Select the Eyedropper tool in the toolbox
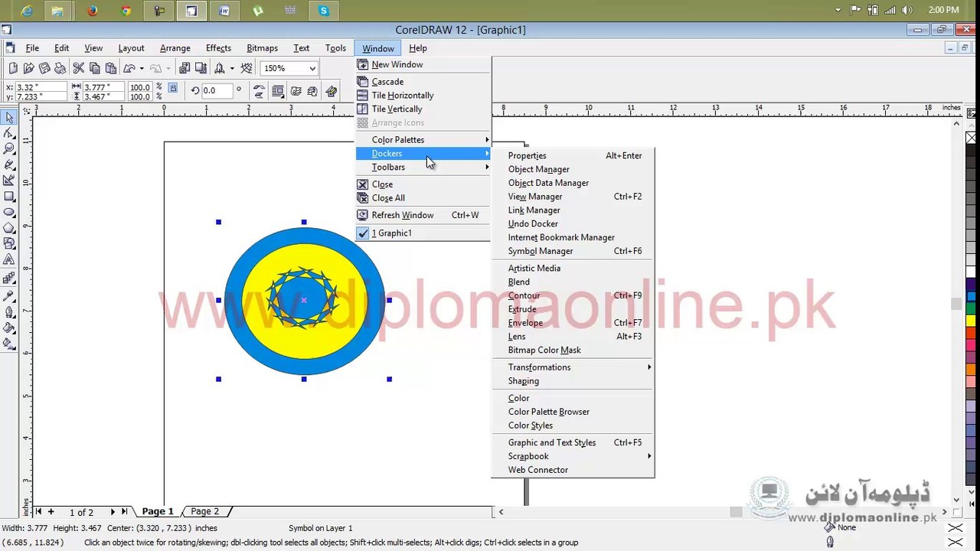Viewport: 980px width, 551px height. [x=9, y=295]
